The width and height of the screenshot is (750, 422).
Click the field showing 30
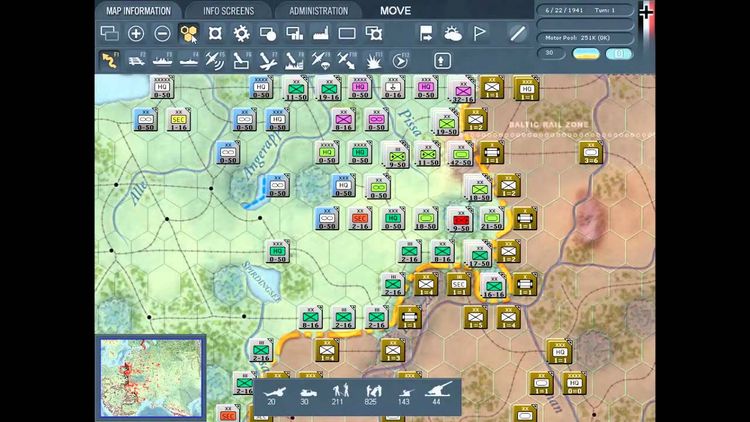551,53
